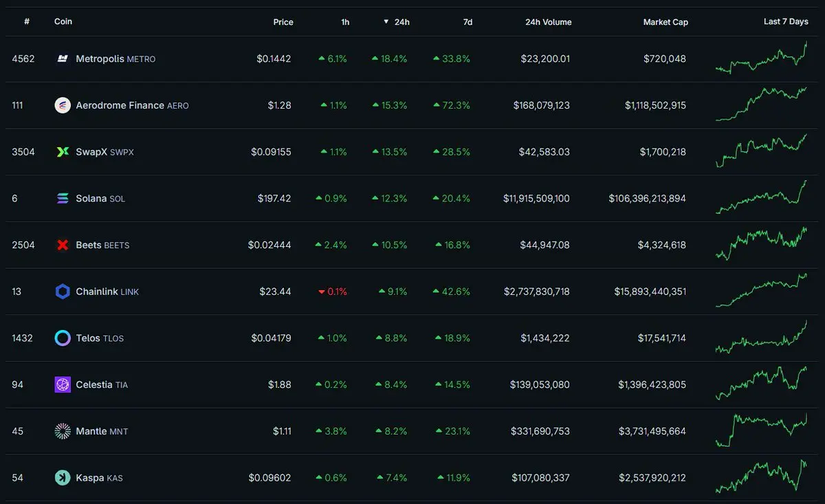Viewport: 825px width, 504px height.
Task: Open the SwapX SWPX coin page
Action: (x=104, y=152)
